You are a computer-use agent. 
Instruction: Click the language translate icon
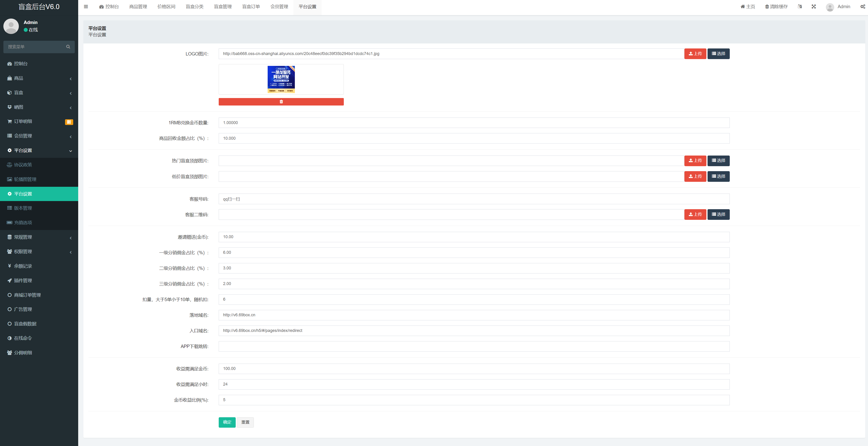(800, 7)
